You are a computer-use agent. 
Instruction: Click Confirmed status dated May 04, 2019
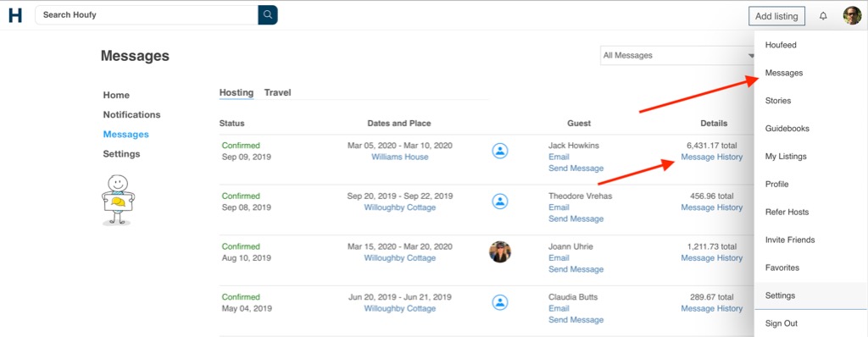(x=241, y=296)
